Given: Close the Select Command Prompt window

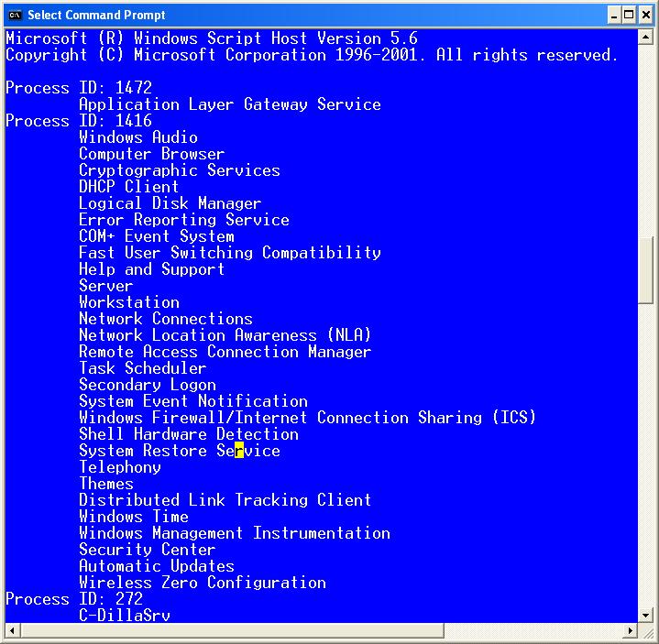Looking at the screenshot, I should pos(646,16).
